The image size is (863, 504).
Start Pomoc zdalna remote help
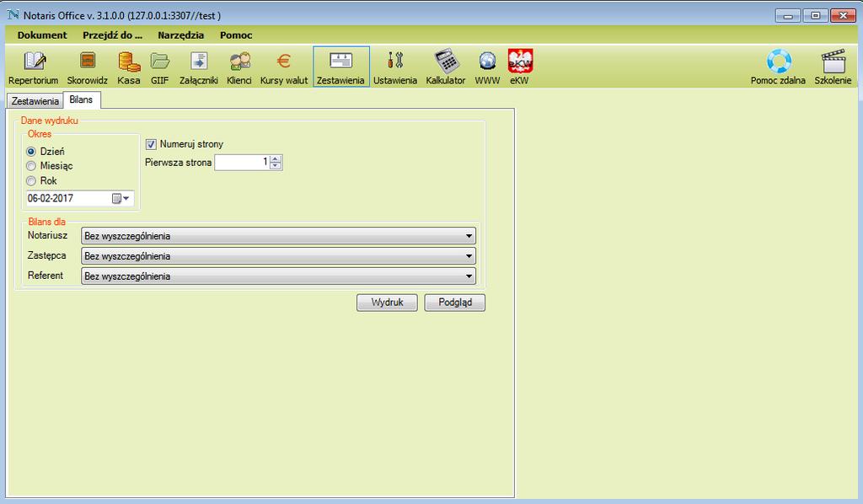(x=778, y=67)
